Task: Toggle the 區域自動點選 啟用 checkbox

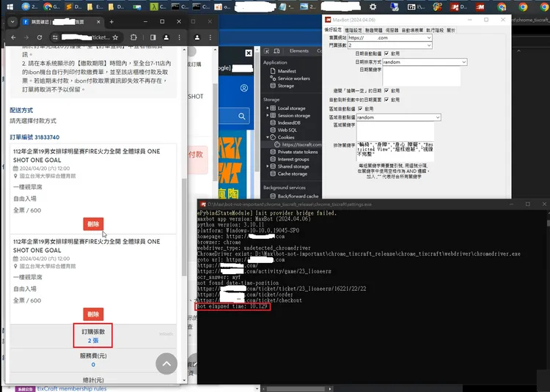Action: [360, 108]
